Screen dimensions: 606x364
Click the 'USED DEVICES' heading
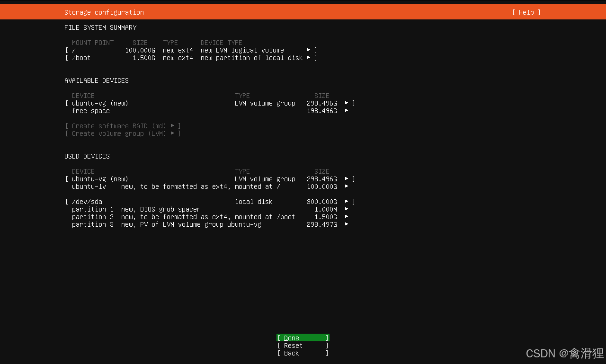[x=87, y=156]
